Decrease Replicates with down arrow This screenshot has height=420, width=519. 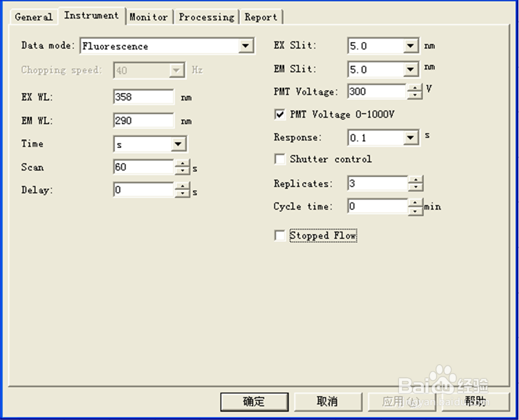[x=416, y=187]
